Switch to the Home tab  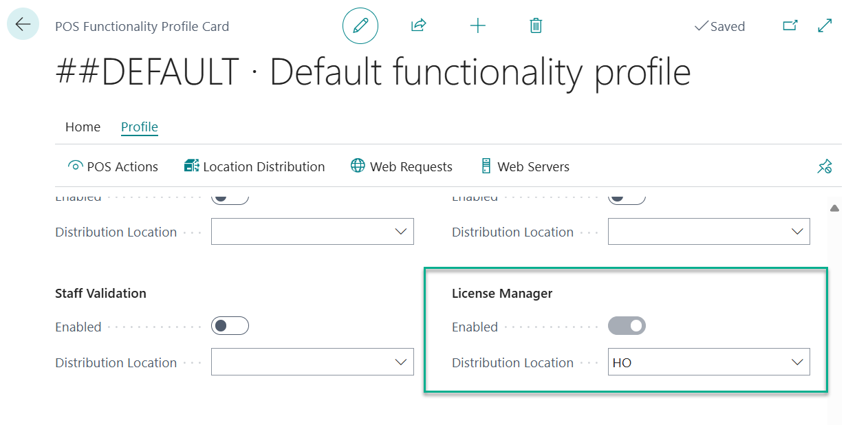click(83, 127)
